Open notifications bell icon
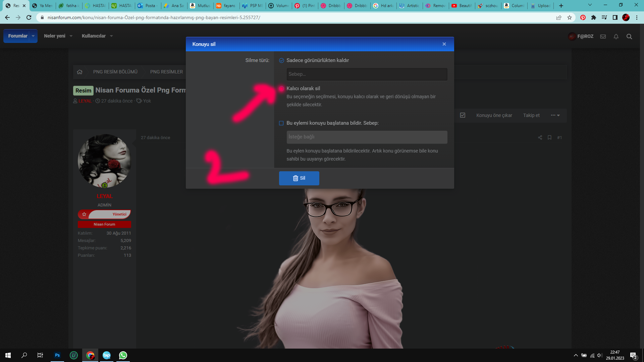Viewport: 644px width, 362px height. [616, 37]
